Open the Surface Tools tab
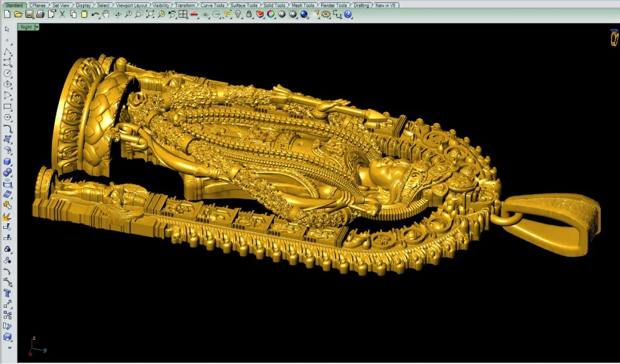Viewport: 620px width, 364px height. [x=244, y=5]
